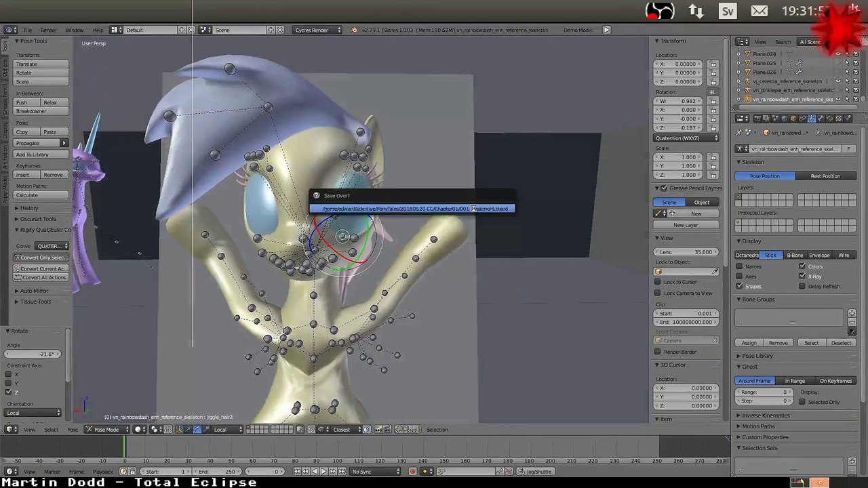Image resolution: width=868 pixels, height=488 pixels.
Task: Click the email envelope icon in system tray
Action: click(759, 12)
